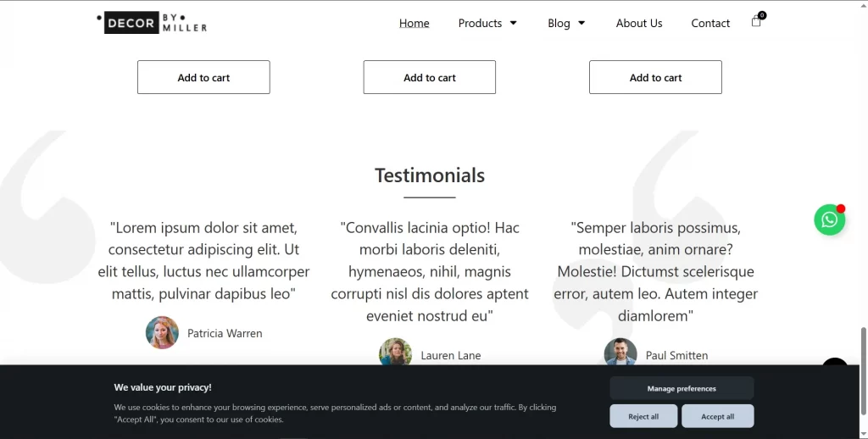Click Patricia Warren's avatar photo
The width and height of the screenshot is (868, 439).
(162, 333)
